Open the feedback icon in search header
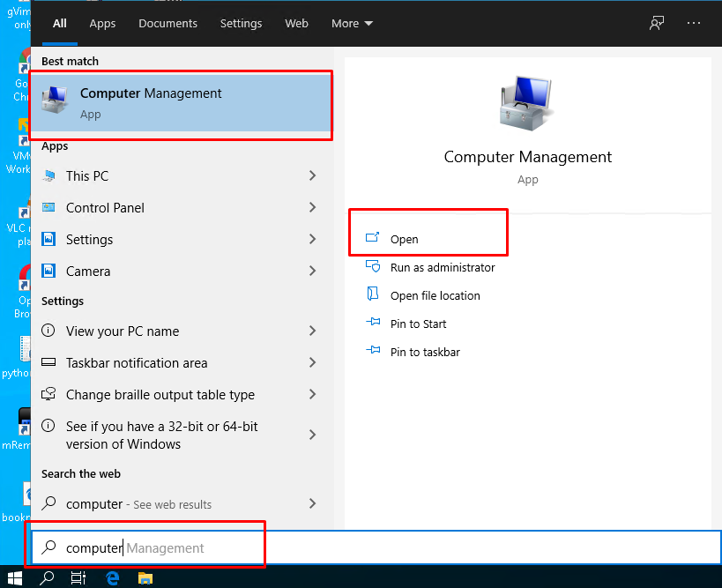 pos(657,23)
